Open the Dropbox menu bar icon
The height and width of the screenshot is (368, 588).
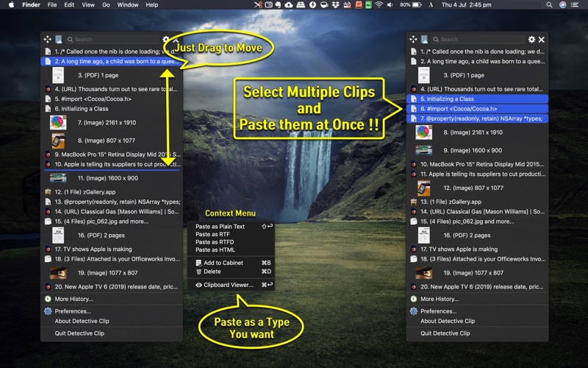coord(335,5)
